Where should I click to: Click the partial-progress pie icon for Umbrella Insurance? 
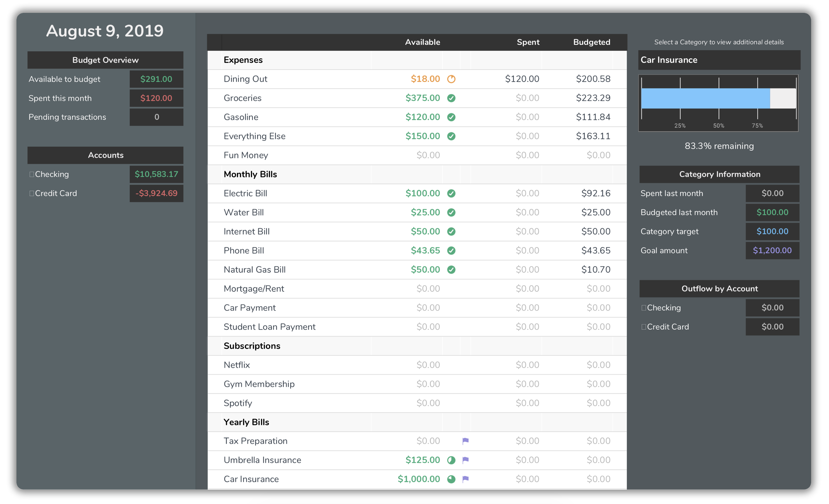point(451,460)
